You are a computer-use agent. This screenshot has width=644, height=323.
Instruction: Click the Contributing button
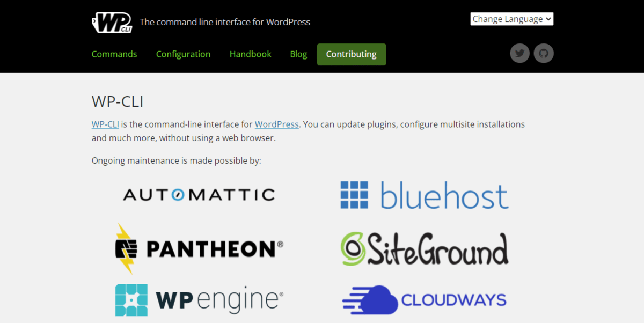[352, 54]
